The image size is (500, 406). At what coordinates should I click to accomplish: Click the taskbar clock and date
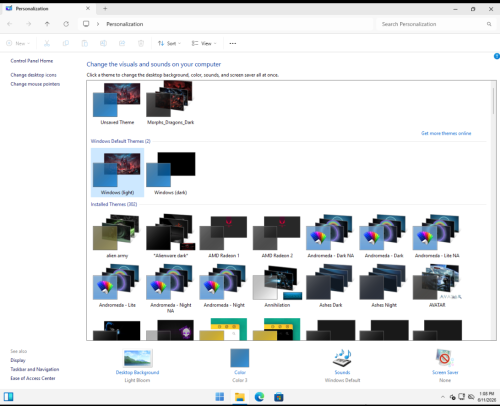click(487, 397)
